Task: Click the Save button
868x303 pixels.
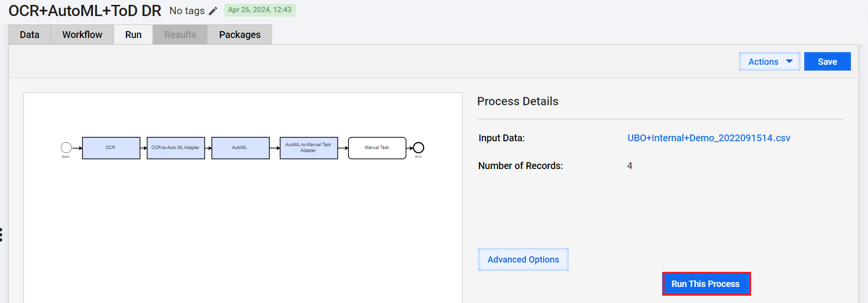Action: coord(827,61)
